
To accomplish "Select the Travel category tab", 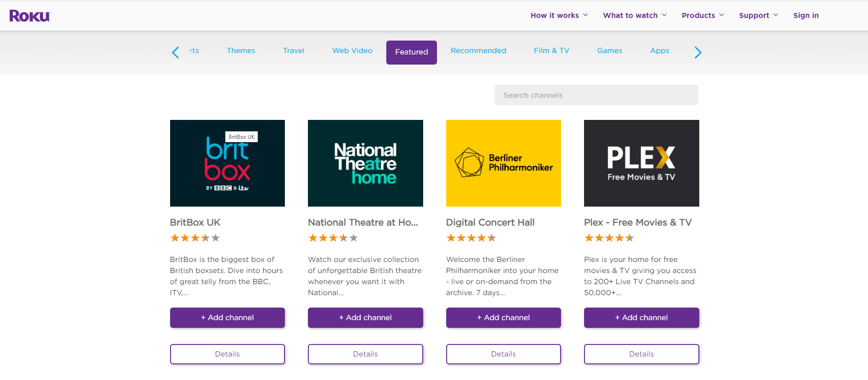I will (294, 51).
